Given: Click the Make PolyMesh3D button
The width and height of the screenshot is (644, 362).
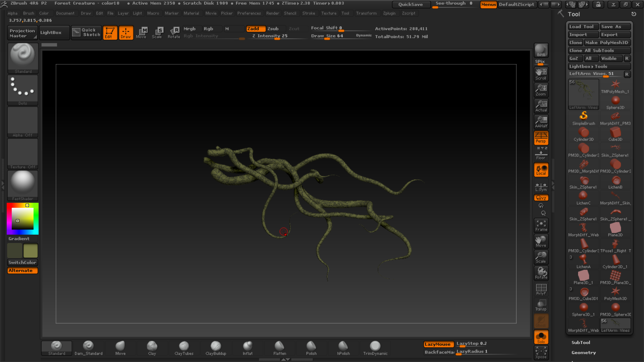Looking at the screenshot, I should pyautogui.click(x=607, y=43).
